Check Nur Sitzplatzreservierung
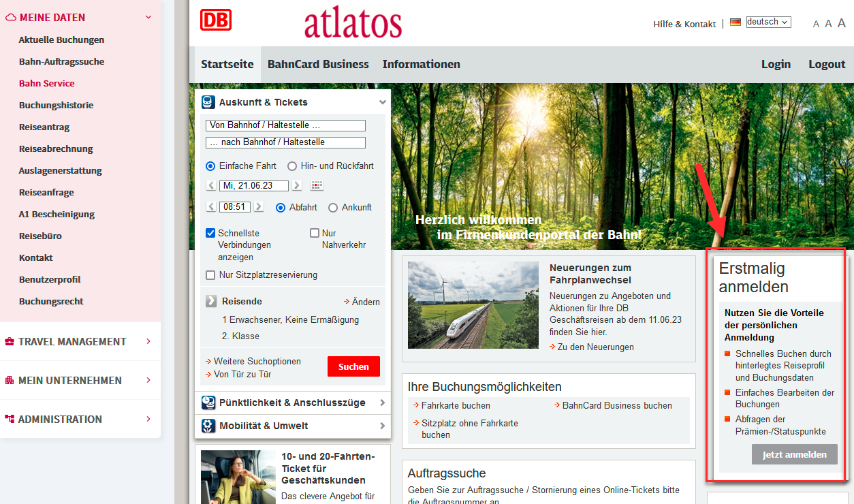The height and width of the screenshot is (504, 854). click(x=210, y=275)
